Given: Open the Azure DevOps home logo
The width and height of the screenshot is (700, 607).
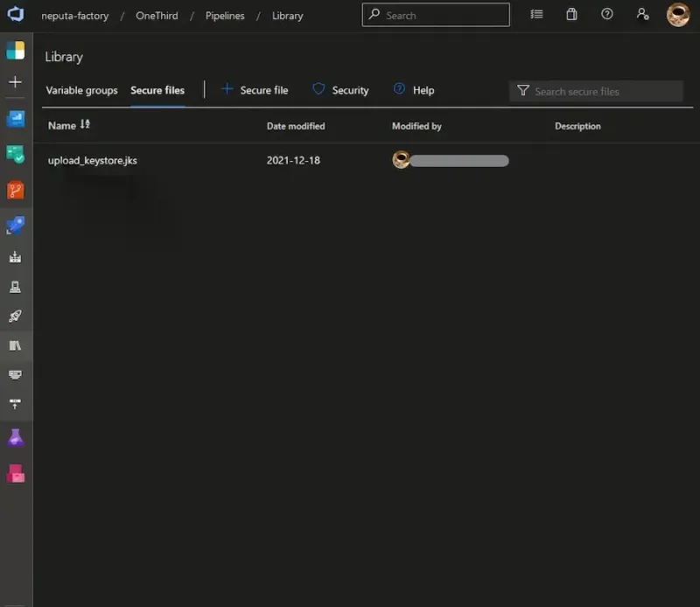Looking at the screenshot, I should click(x=16, y=15).
